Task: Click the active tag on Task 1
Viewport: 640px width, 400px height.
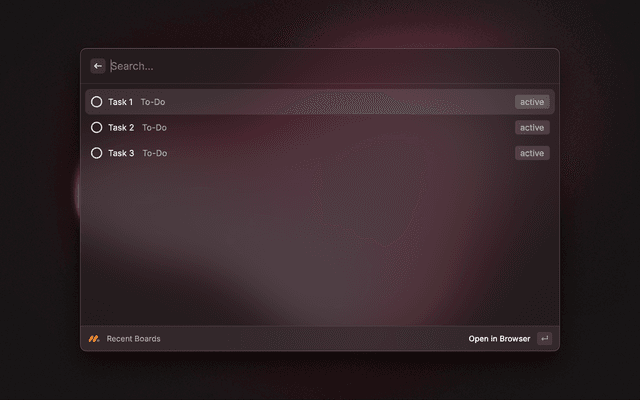Action: [x=532, y=102]
